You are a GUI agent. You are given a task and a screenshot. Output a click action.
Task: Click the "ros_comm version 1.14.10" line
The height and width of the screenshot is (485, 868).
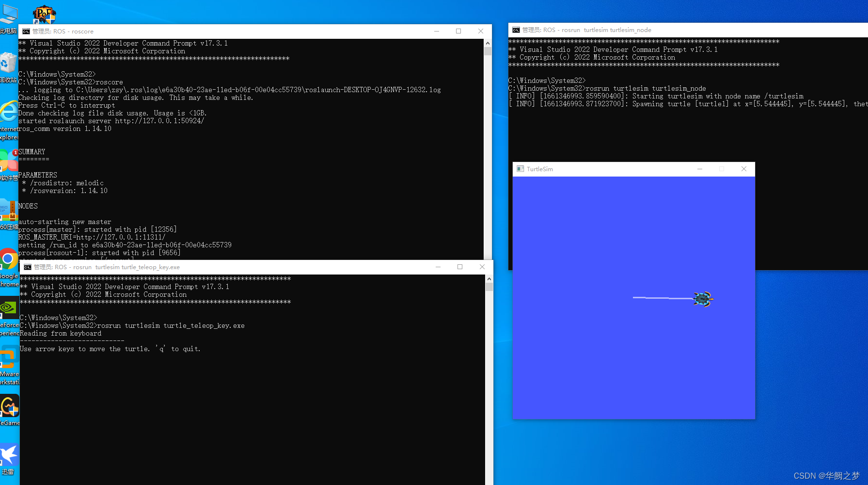coord(65,129)
